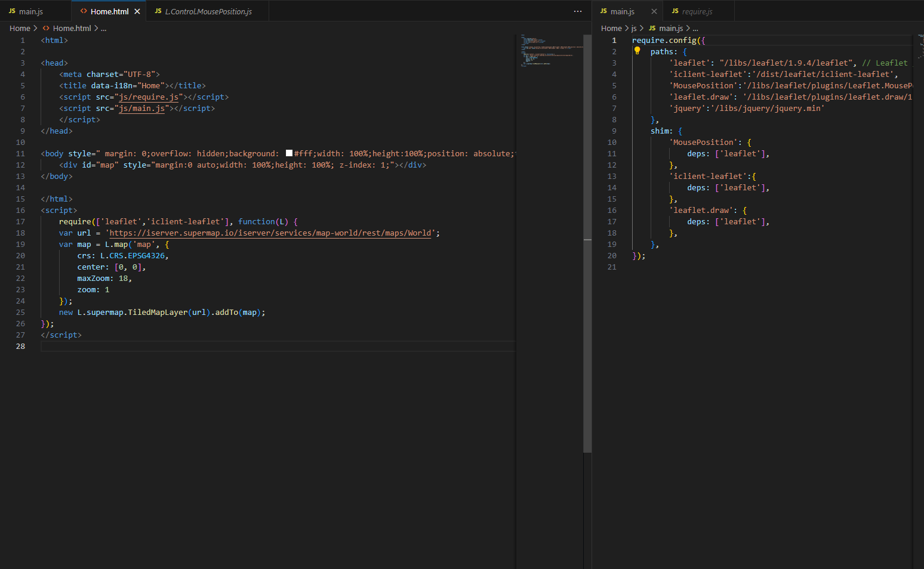Screen dimensions: 924x569
Task: Open the js/main.js script link
Action: pyautogui.click(x=141, y=108)
